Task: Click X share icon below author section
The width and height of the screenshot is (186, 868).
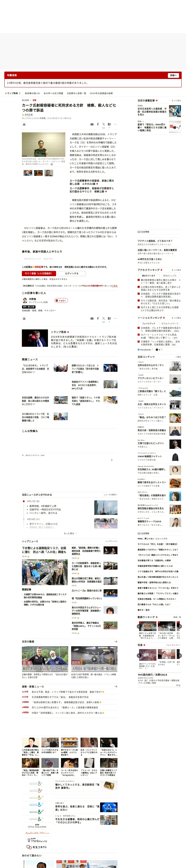Action: tap(104, 318)
